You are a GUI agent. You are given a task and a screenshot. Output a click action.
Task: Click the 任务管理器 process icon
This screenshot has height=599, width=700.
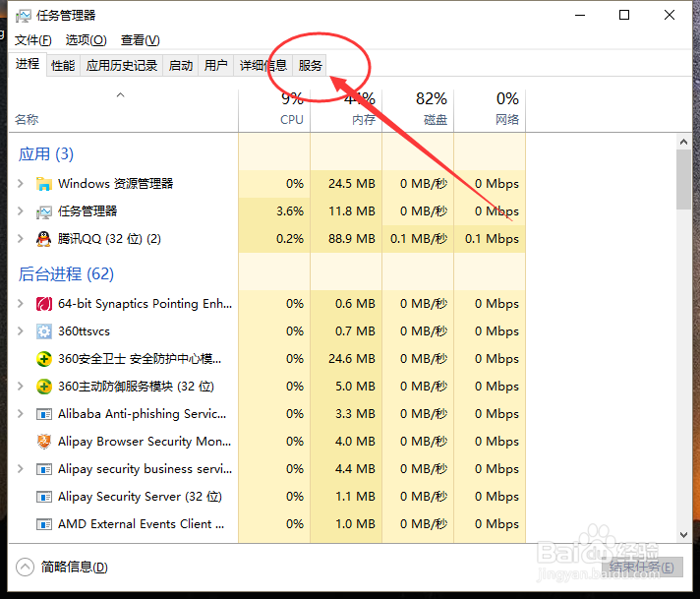pos(43,211)
